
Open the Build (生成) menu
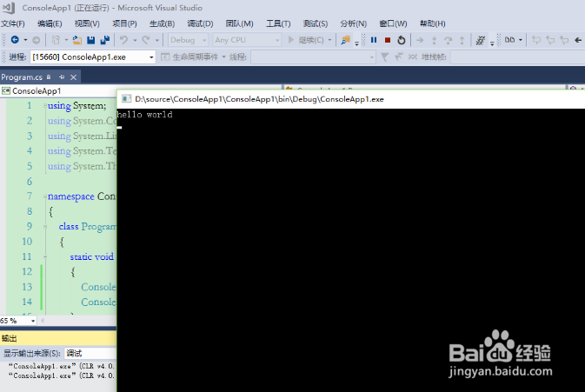pyautogui.click(x=162, y=23)
